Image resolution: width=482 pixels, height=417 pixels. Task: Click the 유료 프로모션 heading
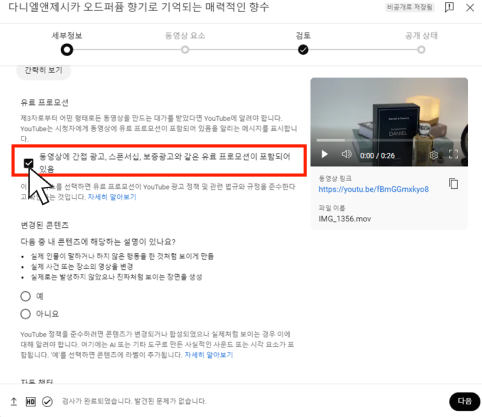pyautogui.click(x=44, y=102)
